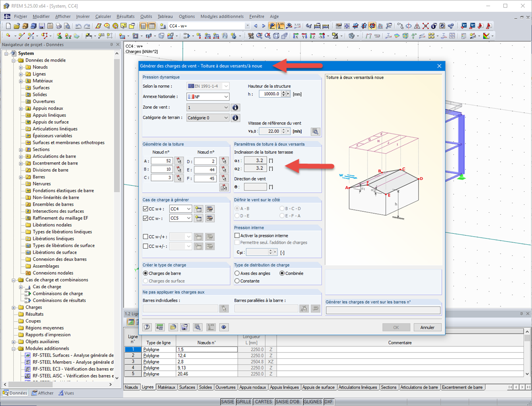Image resolution: width=532 pixels, height=406 pixels.
Task: Pick node F graphically
Action: 224,178
